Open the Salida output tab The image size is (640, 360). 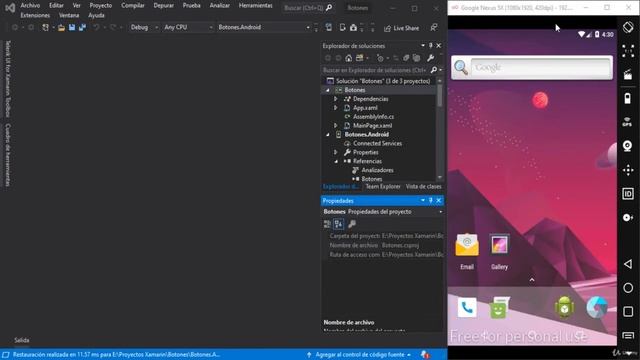22,340
